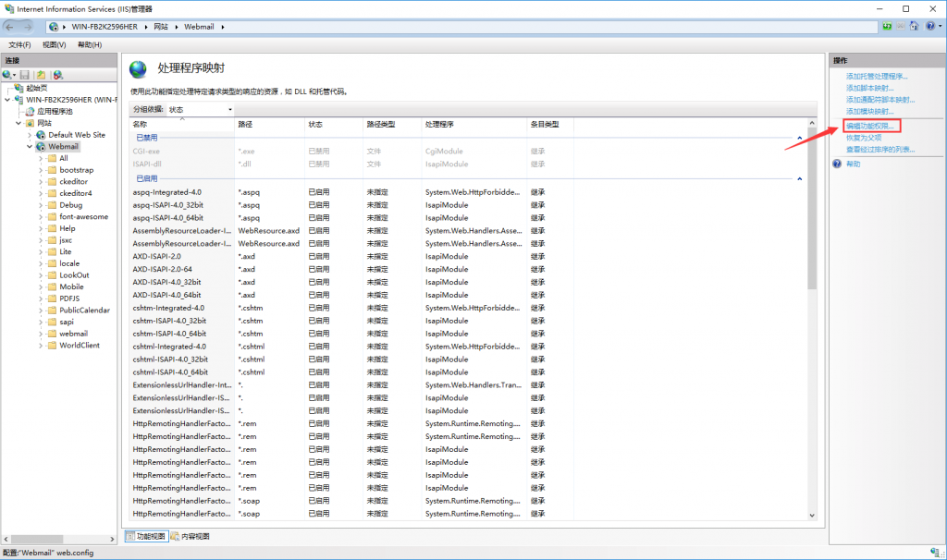Expand the Default Web Site node

(x=30, y=135)
